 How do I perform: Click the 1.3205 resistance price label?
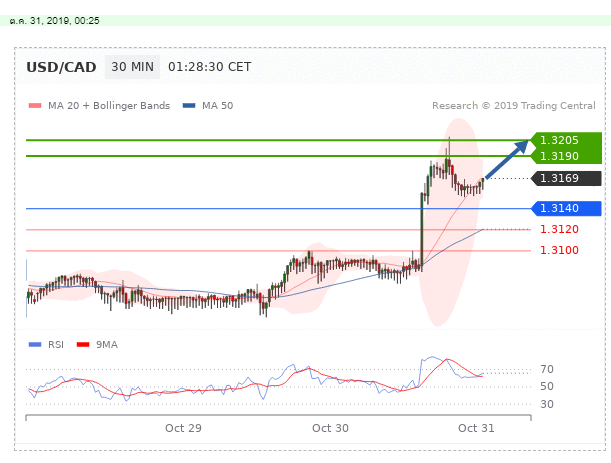559,140
